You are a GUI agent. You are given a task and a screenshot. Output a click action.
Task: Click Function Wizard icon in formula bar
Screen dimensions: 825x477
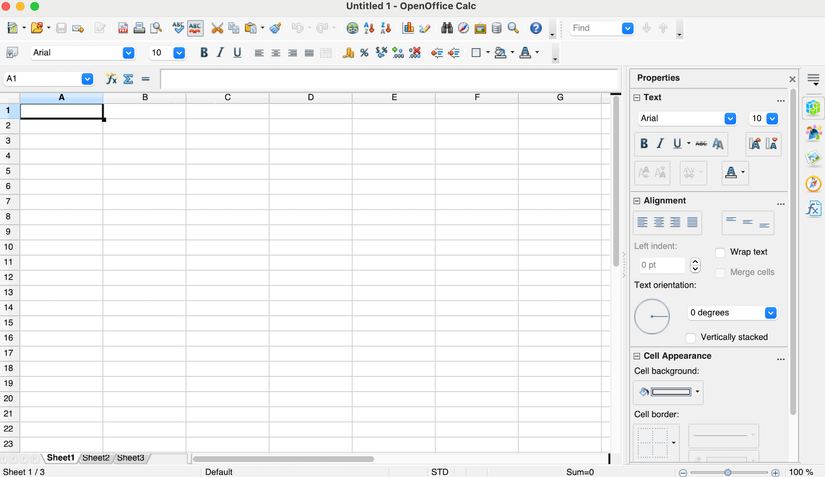(x=111, y=79)
